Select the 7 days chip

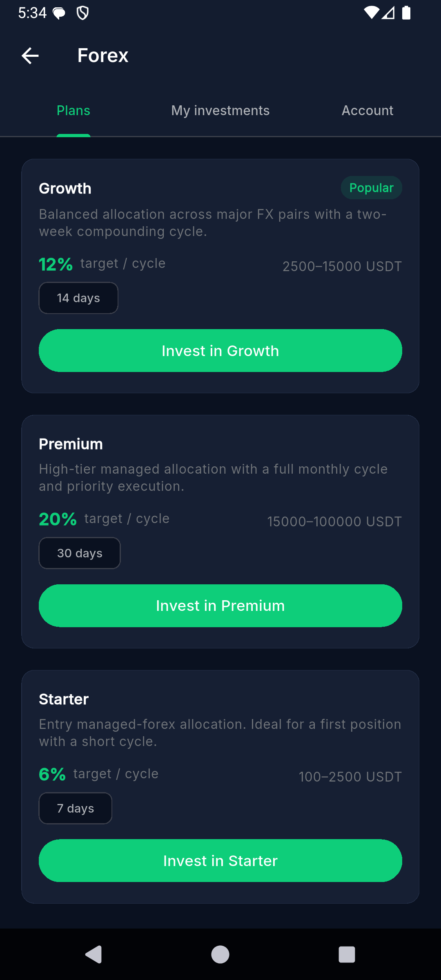(x=76, y=808)
